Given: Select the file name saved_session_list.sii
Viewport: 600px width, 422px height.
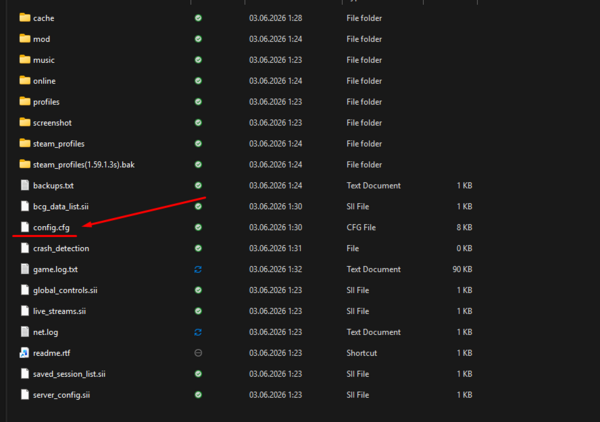Looking at the screenshot, I should [69, 374].
